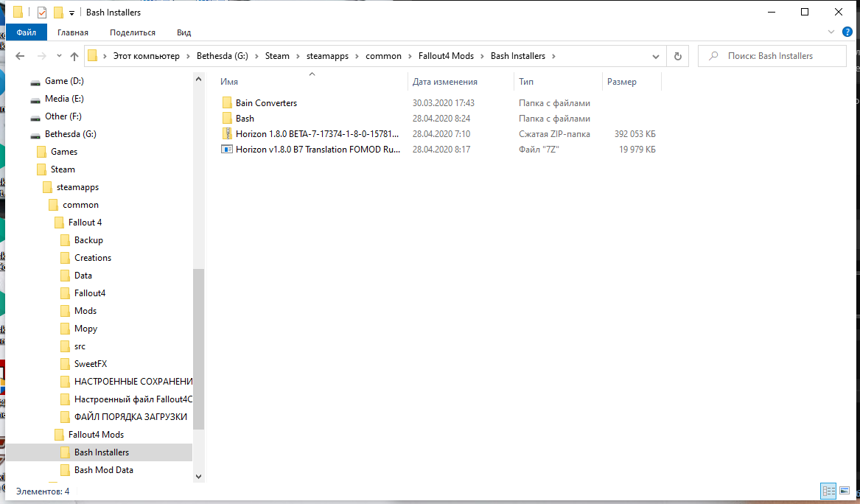Screen dimensions: 860x504
Task: Select the Horizon 1.8.0 BETA zip file
Action: [318, 134]
